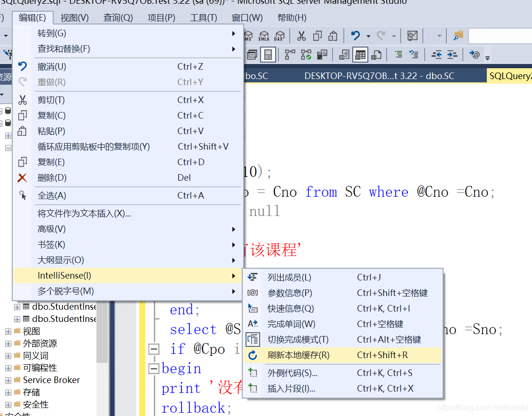Expand the 转到(G) submenu

(x=127, y=33)
